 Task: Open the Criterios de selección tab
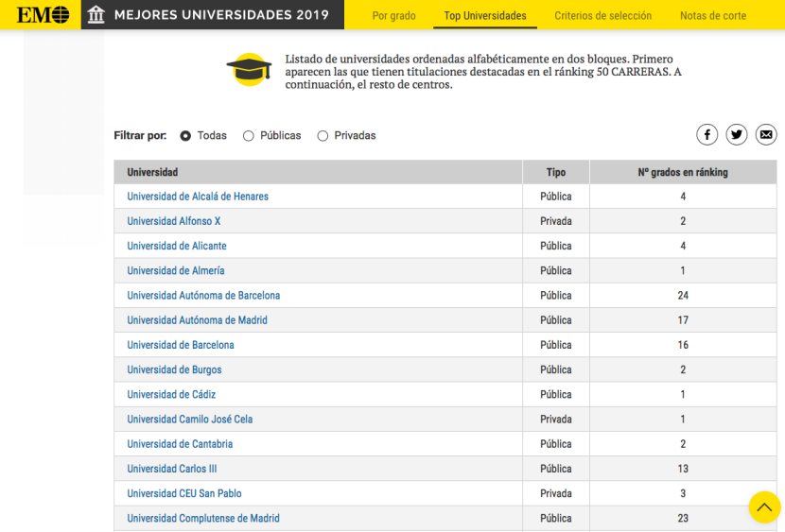tap(602, 16)
